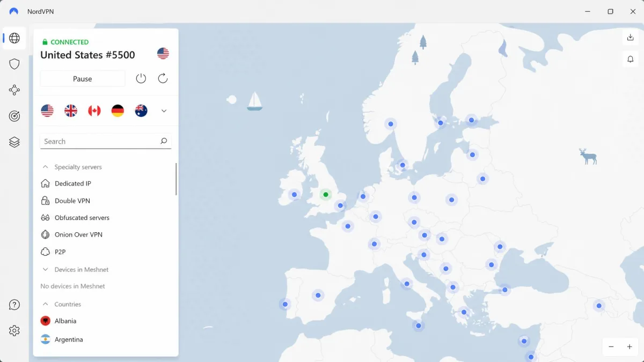The height and width of the screenshot is (362, 644).
Task: Click the Argentina flag icon
Action: coord(46,339)
